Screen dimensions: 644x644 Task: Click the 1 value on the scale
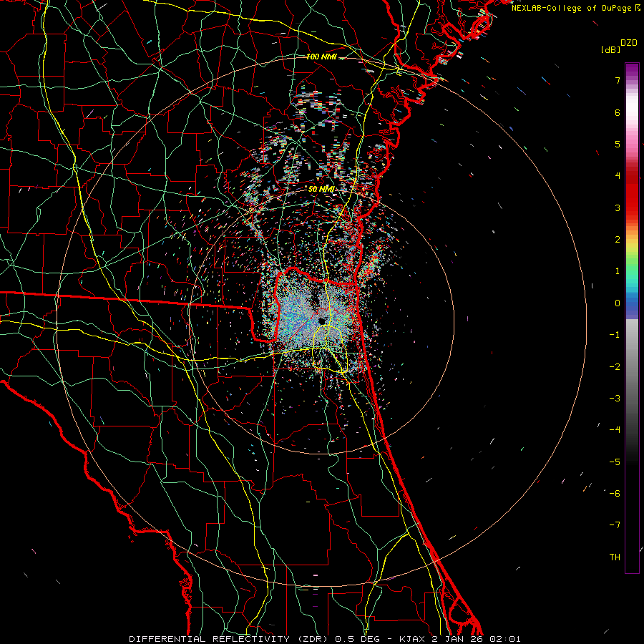click(617, 271)
